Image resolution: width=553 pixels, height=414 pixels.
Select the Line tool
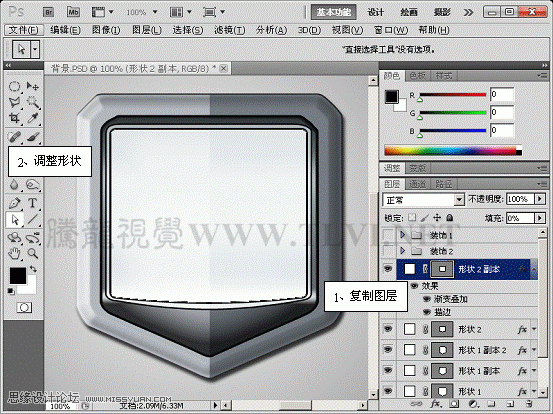point(32,219)
